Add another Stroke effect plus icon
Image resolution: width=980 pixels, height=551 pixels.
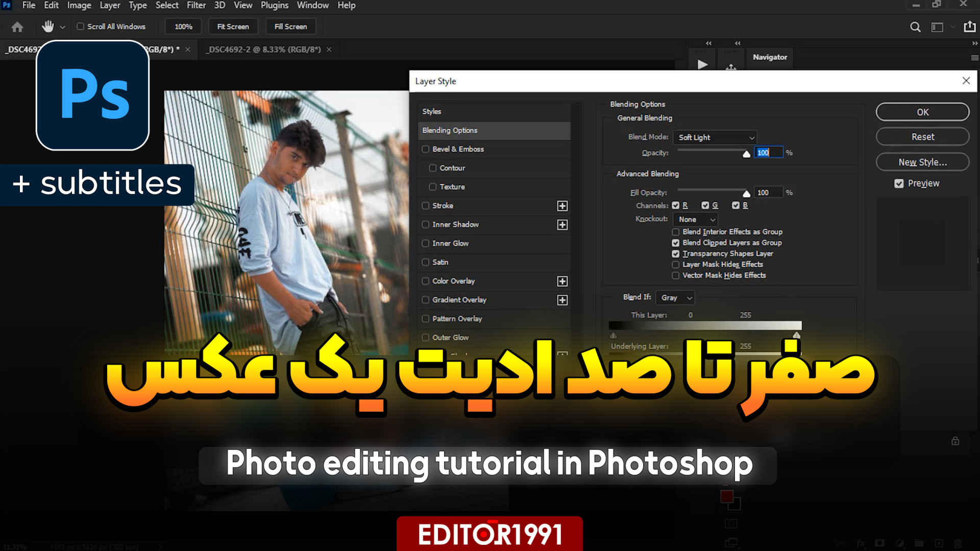[562, 206]
